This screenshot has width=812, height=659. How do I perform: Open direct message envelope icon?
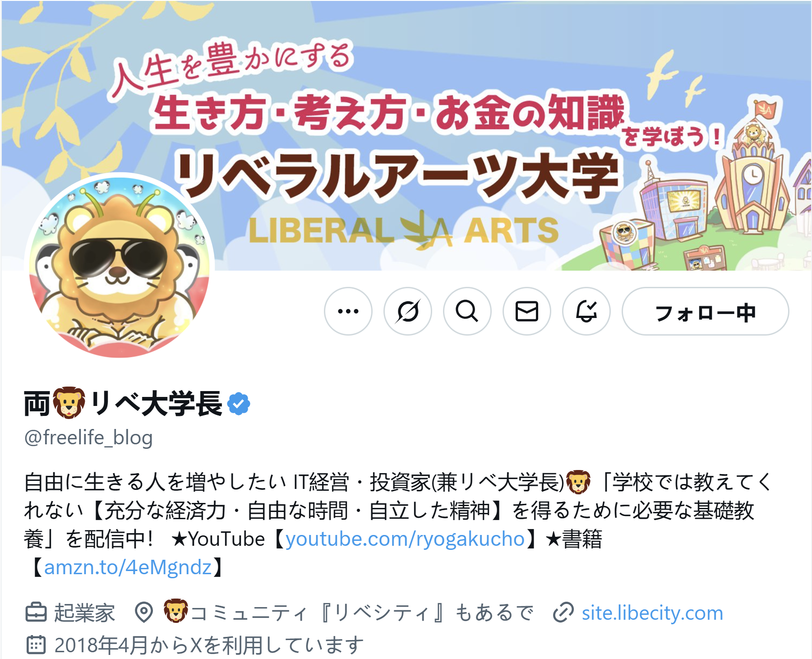click(x=527, y=311)
